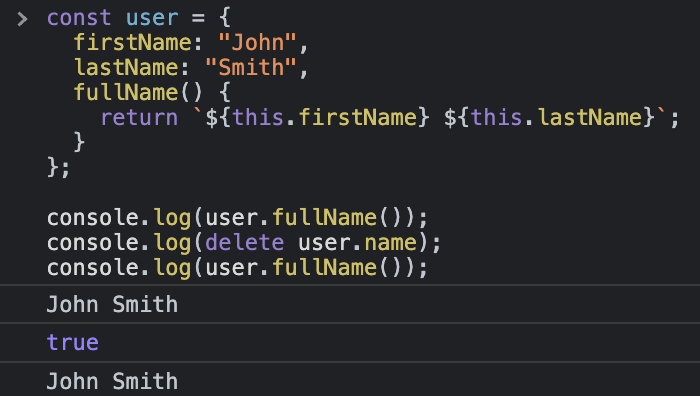The width and height of the screenshot is (700, 396).
Task: Click the return template literal line
Action: coord(390,118)
